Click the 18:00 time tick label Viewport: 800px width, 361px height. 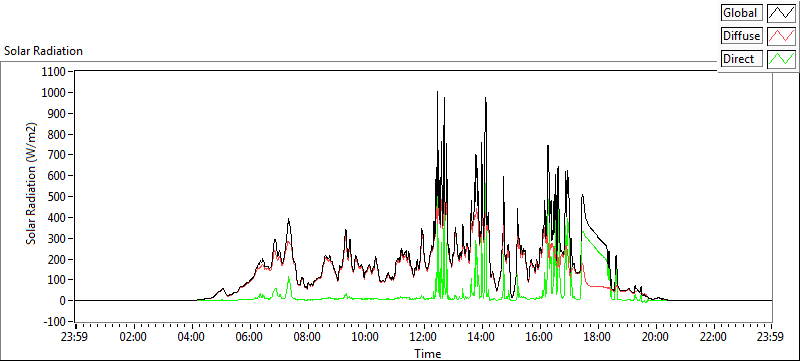(597, 337)
